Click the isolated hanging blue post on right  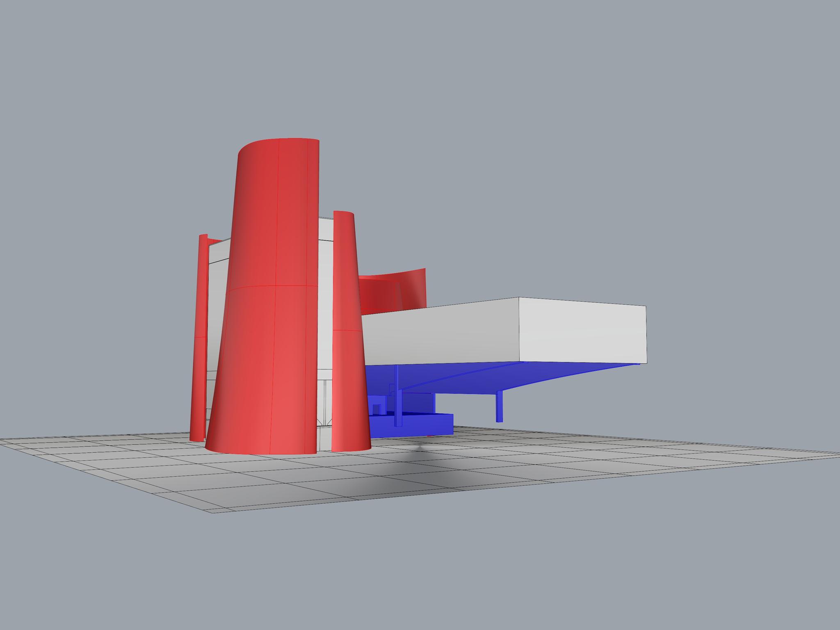pyautogui.click(x=499, y=406)
